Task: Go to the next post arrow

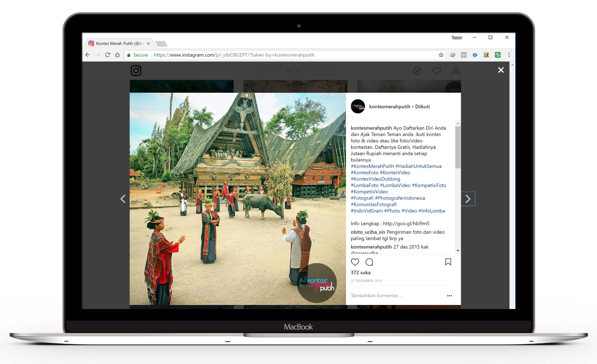Action: (468, 199)
